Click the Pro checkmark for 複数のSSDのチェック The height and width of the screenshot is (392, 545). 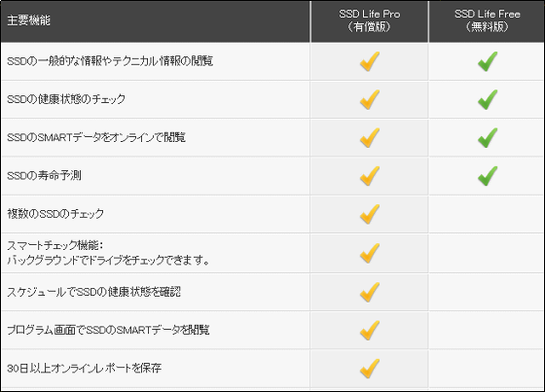point(370,214)
